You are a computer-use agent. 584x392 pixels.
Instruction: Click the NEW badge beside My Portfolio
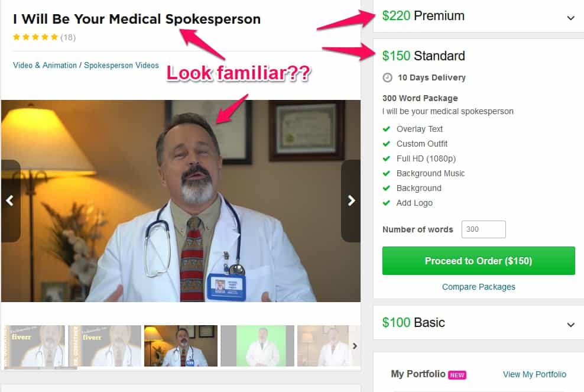457,375
